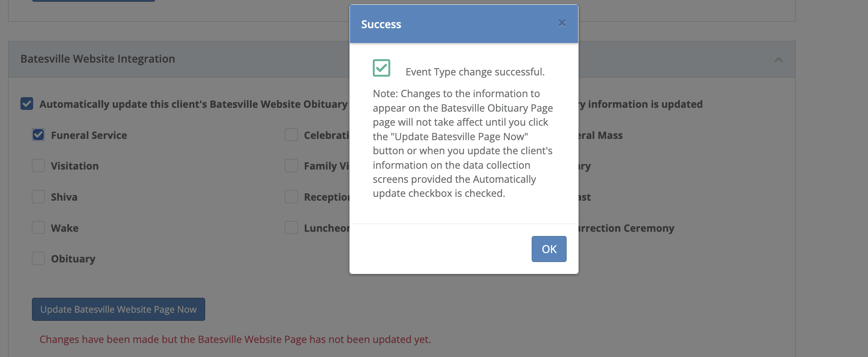Uncheck the automatic obituary update checkbox
The image size is (868, 357).
coord(27,104)
